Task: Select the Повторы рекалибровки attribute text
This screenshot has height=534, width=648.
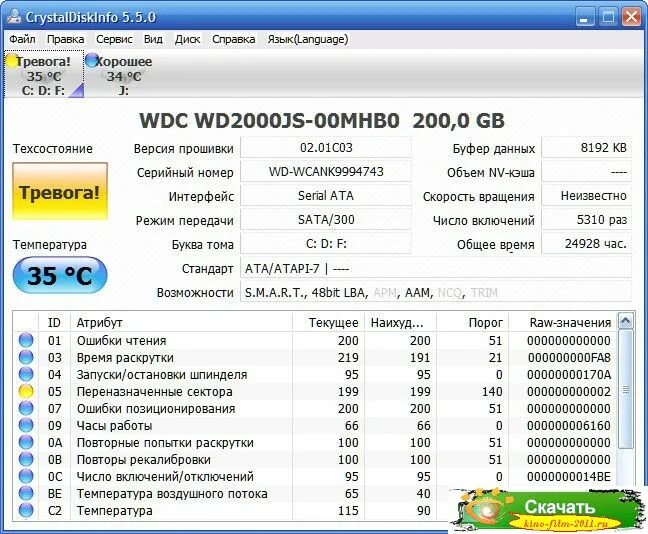Action: tap(144, 460)
